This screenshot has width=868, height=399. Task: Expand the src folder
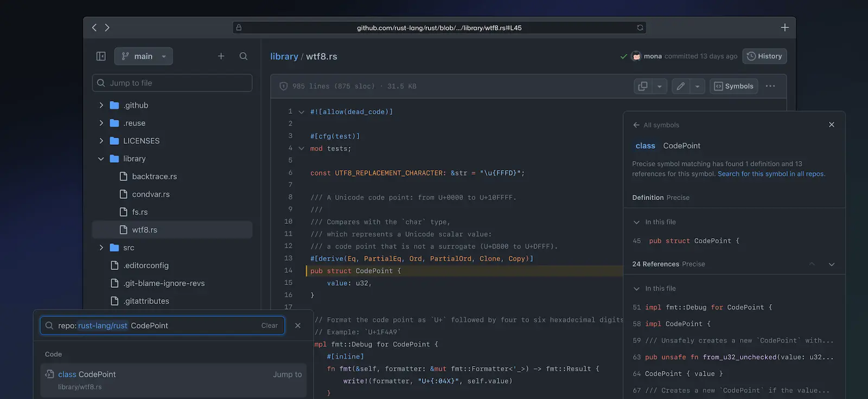coord(101,248)
